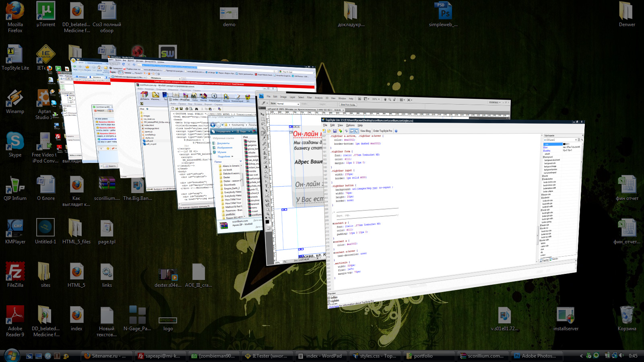
Task: Click the Информация icon in WinRAR toolbar
Action: [x=215, y=97]
